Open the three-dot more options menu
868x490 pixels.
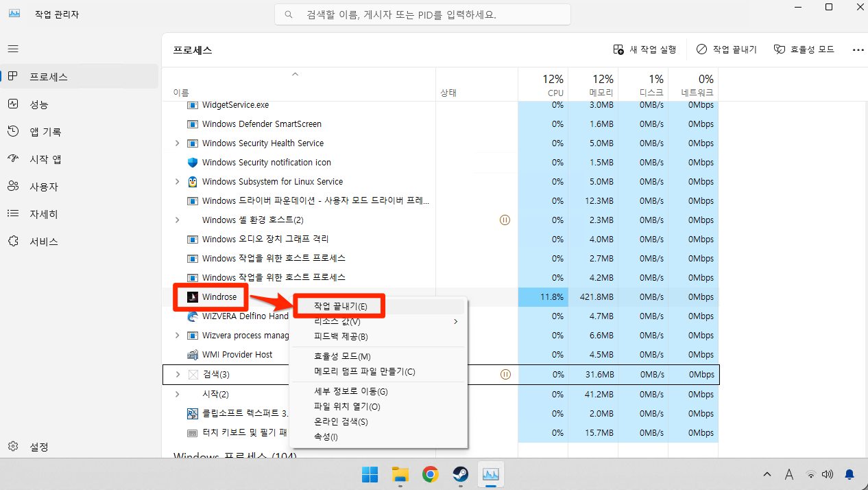click(858, 49)
